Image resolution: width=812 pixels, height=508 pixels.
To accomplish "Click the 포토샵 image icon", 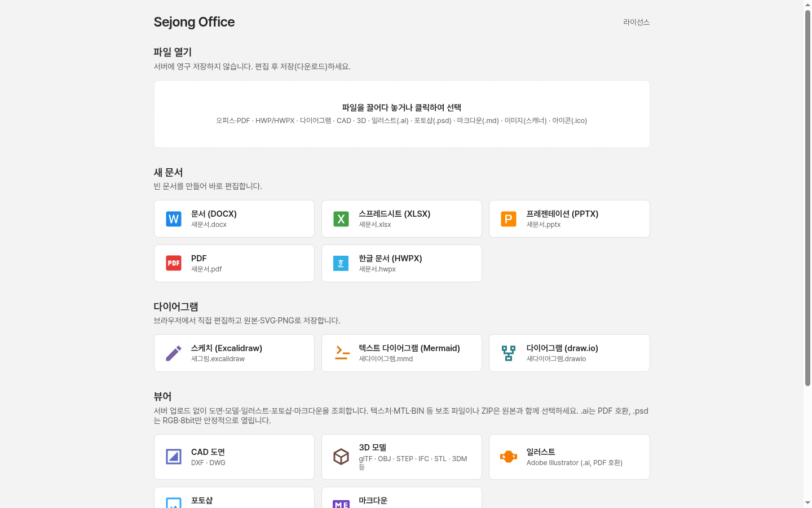I will (x=174, y=503).
